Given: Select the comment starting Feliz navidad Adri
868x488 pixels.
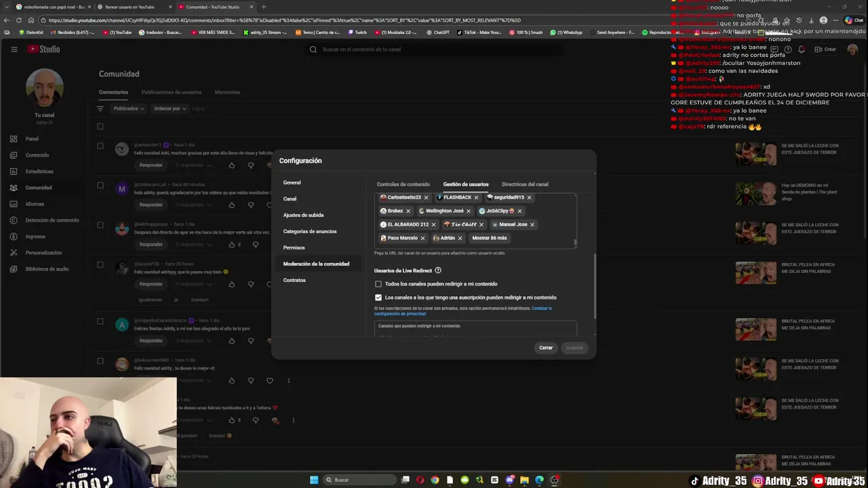Looking at the screenshot, I should (100, 146).
